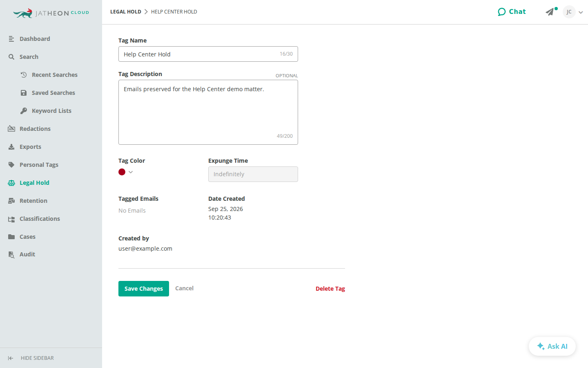Click the Recent Searches history icon
588x368 pixels.
coord(24,75)
